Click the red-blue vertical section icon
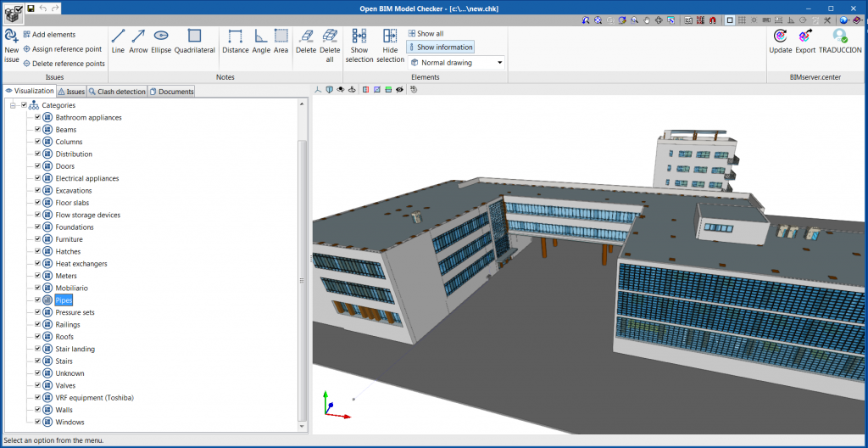Image resolution: width=868 pixels, height=448 pixels. point(365,90)
